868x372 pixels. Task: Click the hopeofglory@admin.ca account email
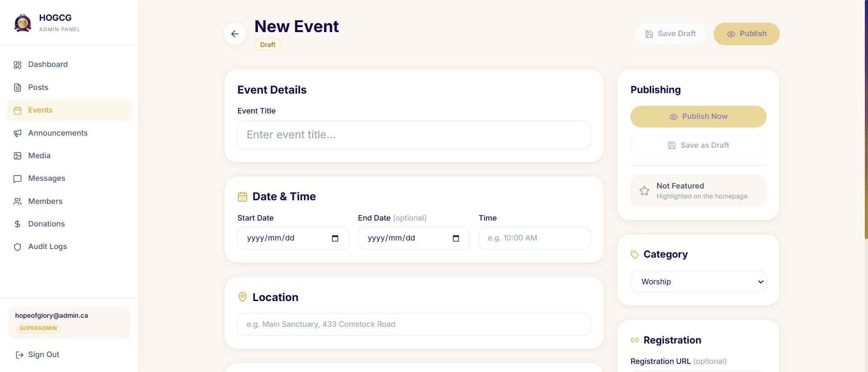click(x=52, y=315)
